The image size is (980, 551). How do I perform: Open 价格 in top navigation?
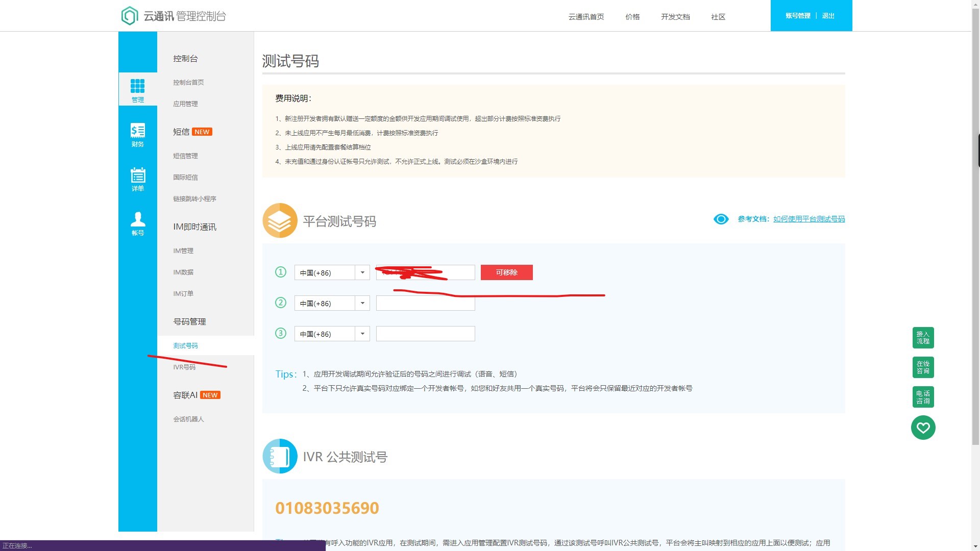click(x=632, y=17)
